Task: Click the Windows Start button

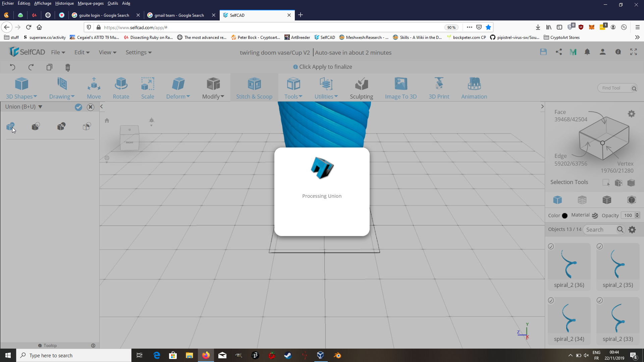Action: pos(8,355)
